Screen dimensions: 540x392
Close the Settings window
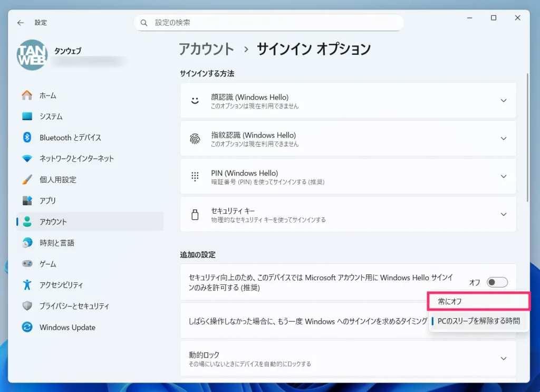[518, 17]
